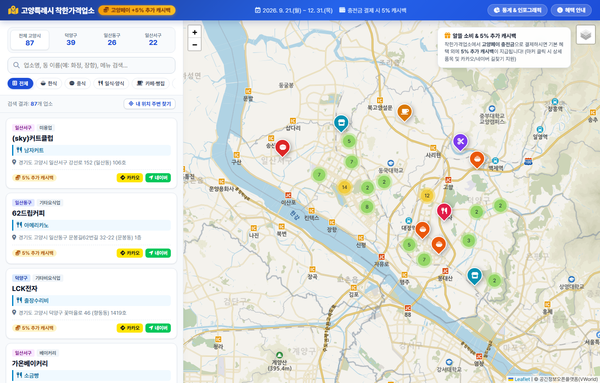The image size is (600, 383).
Task: Select the 전체 category filter chip
Action: [20, 83]
